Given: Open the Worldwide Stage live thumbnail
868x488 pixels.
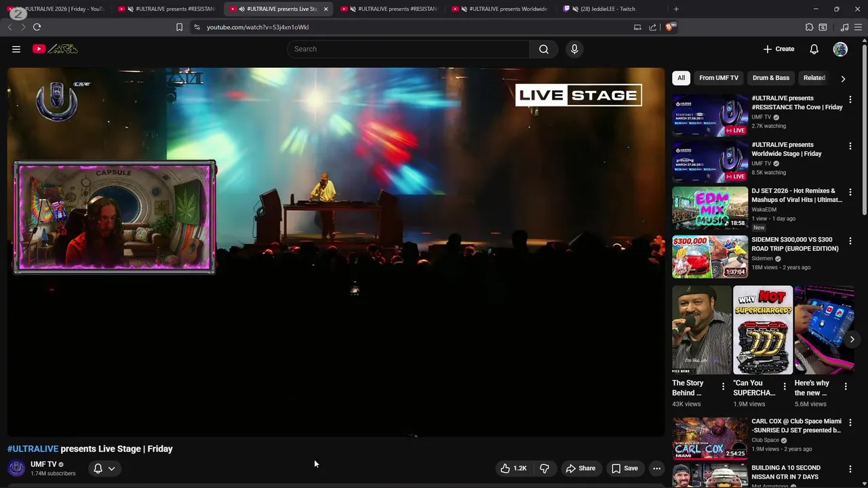Looking at the screenshot, I should click(710, 161).
